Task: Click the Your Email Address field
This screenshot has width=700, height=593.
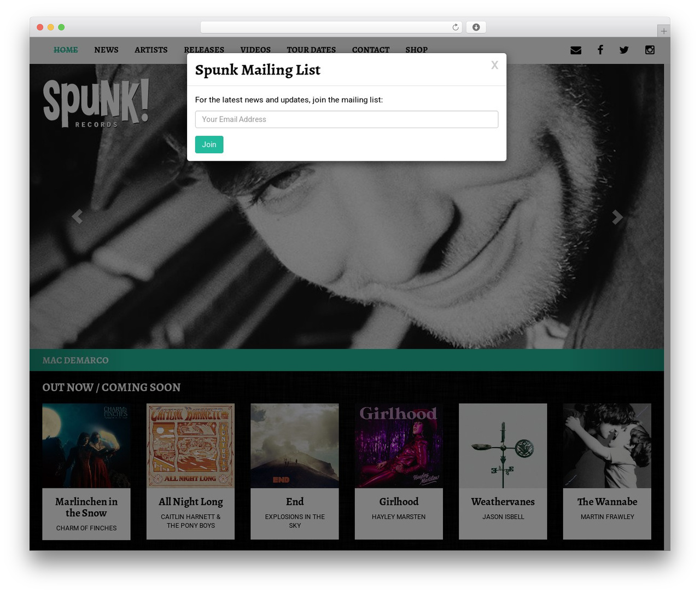Action: tap(347, 119)
